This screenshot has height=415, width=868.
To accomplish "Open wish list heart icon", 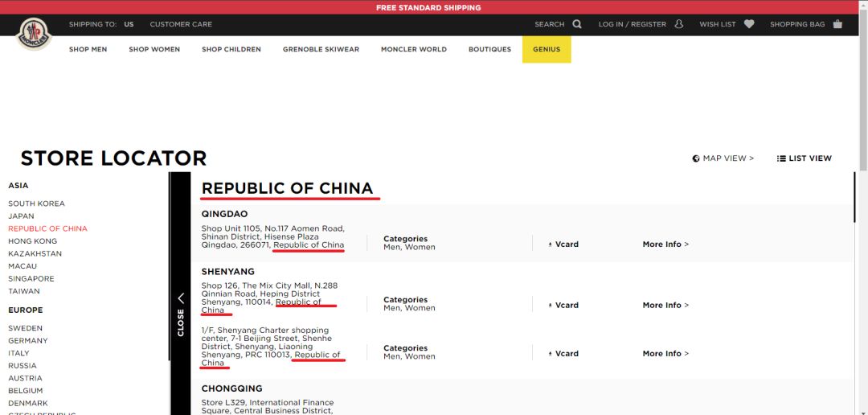I will (x=749, y=24).
